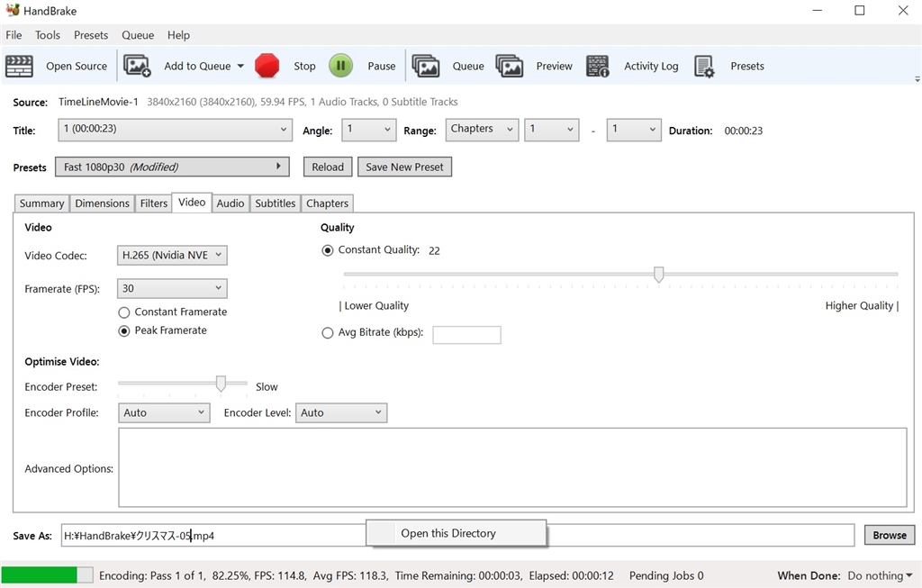This screenshot has width=922, height=588.
Task: Open the Queue menu
Action: click(x=138, y=35)
